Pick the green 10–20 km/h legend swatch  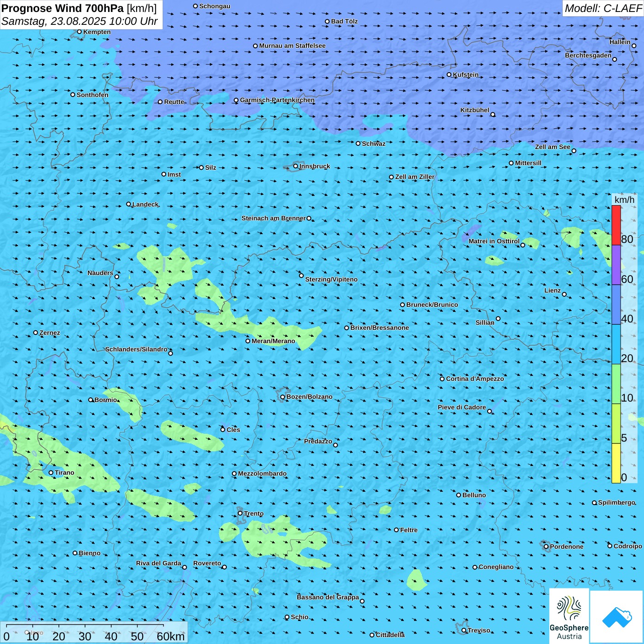[616, 384]
